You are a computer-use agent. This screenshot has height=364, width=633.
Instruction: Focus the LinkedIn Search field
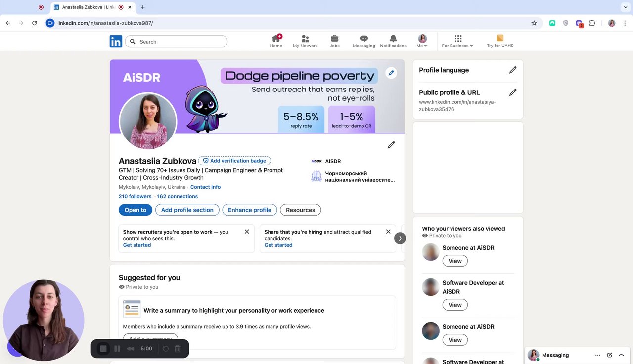tap(177, 42)
